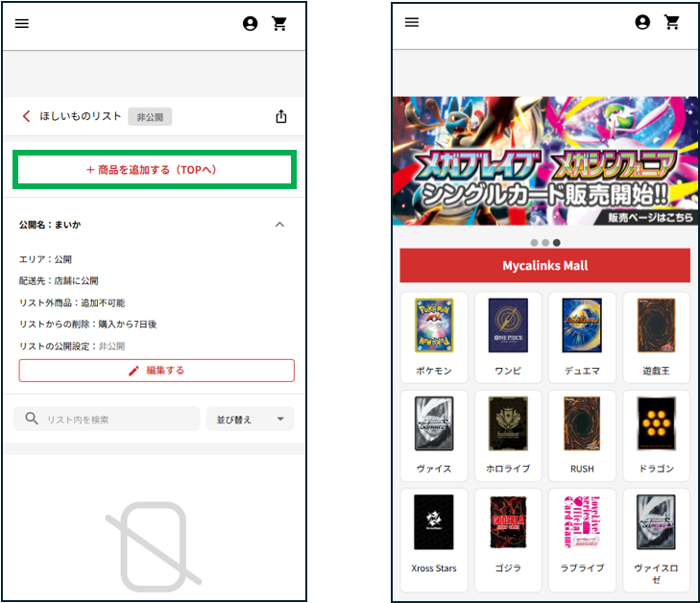Open the ドラゴン card category tile
This screenshot has height=603, width=700.
(656, 432)
